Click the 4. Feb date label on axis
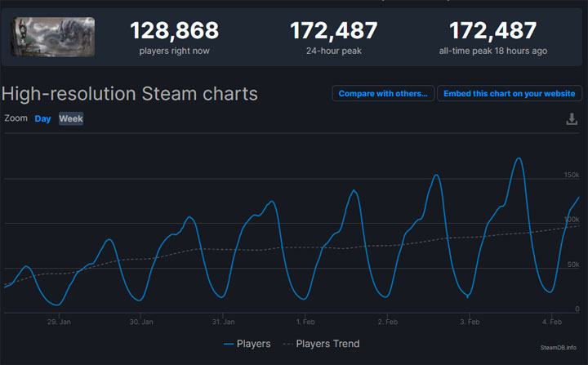This screenshot has height=365, width=588. pos(551,322)
